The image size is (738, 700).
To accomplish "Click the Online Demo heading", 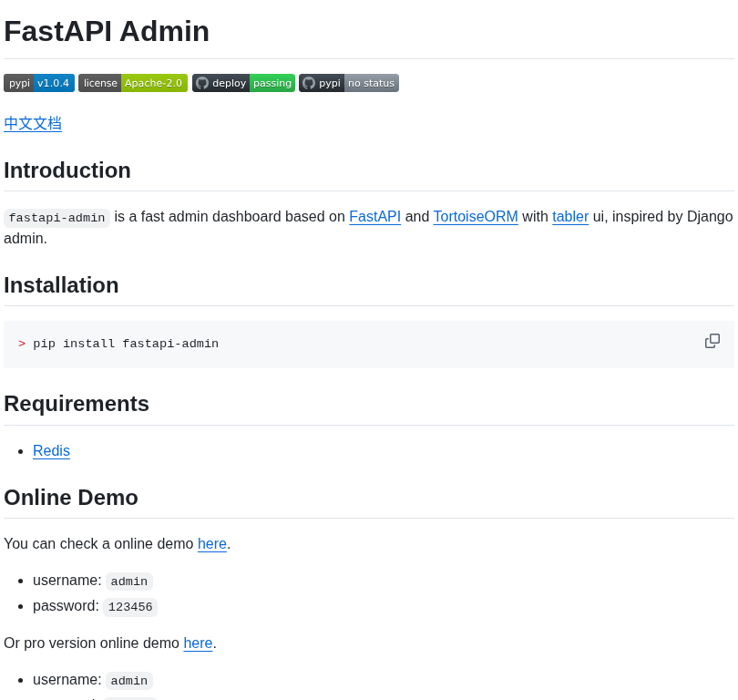I will [x=71, y=497].
